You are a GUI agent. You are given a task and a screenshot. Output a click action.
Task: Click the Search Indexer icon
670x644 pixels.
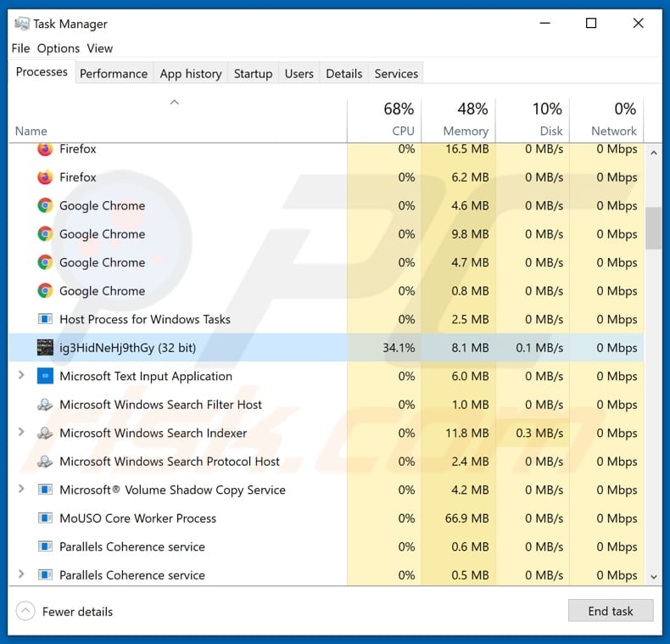point(45,434)
